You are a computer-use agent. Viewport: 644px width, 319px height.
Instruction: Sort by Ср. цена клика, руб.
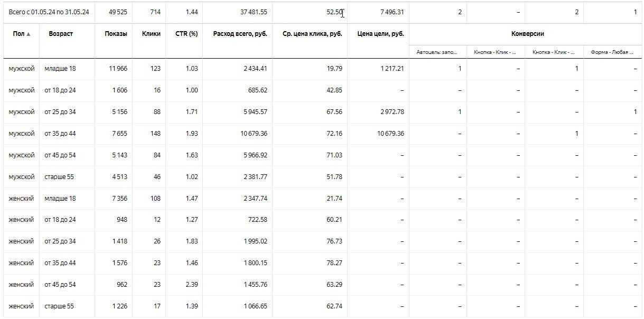click(x=313, y=34)
